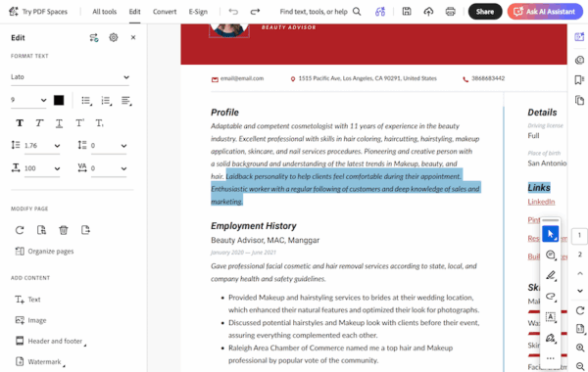The height and width of the screenshot is (372, 588).
Task: Open the bulleted list options
Action: point(86,101)
